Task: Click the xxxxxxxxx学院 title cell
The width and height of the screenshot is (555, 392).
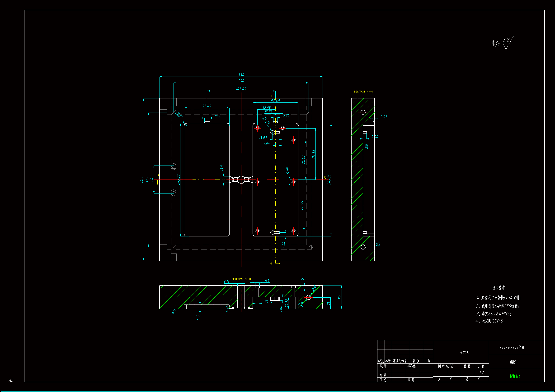Action: coord(511,348)
